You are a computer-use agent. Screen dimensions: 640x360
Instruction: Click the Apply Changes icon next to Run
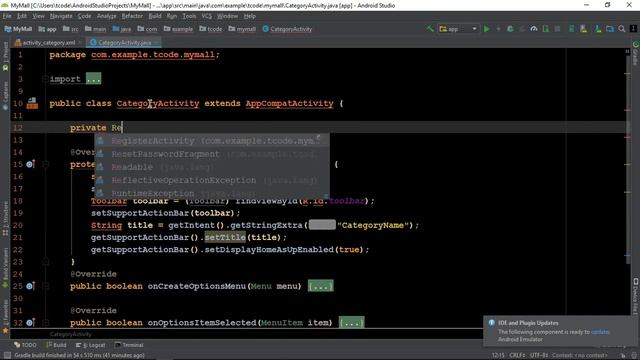click(498, 29)
